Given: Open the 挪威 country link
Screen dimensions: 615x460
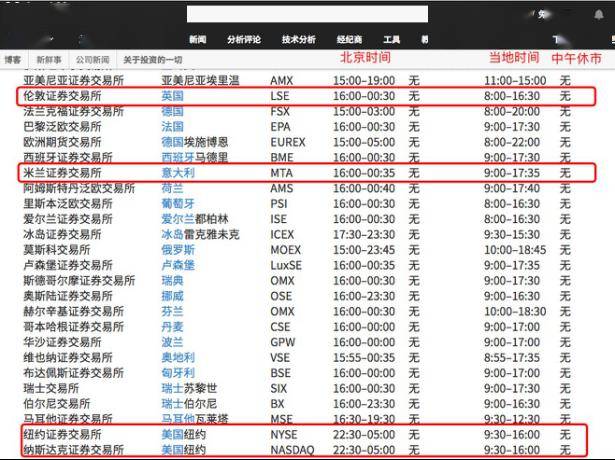Looking at the screenshot, I should click(x=173, y=296).
